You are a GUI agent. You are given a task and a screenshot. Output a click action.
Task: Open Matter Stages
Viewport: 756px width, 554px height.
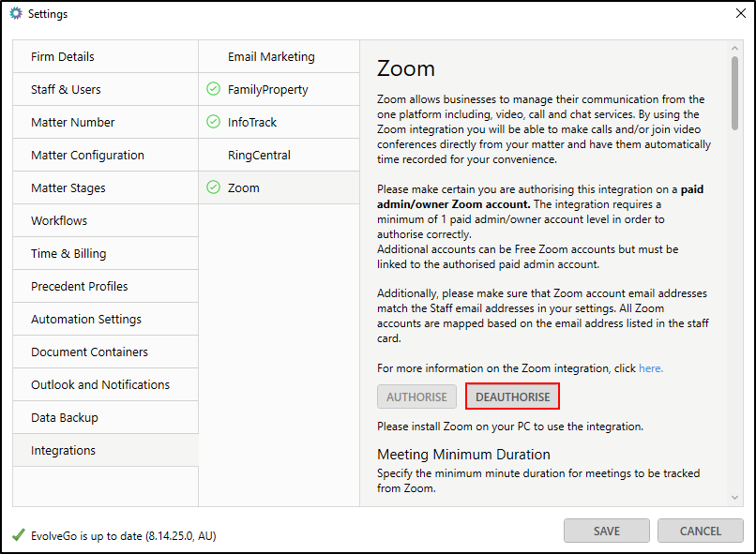click(x=106, y=187)
